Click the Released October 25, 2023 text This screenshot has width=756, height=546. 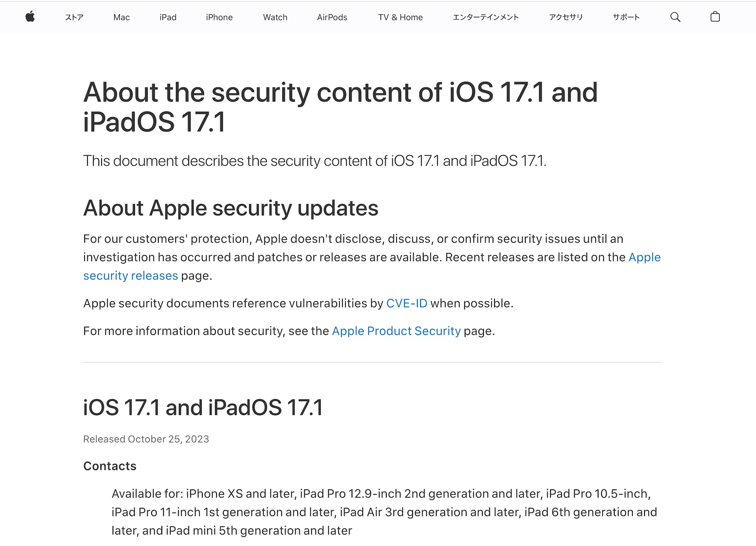146,439
